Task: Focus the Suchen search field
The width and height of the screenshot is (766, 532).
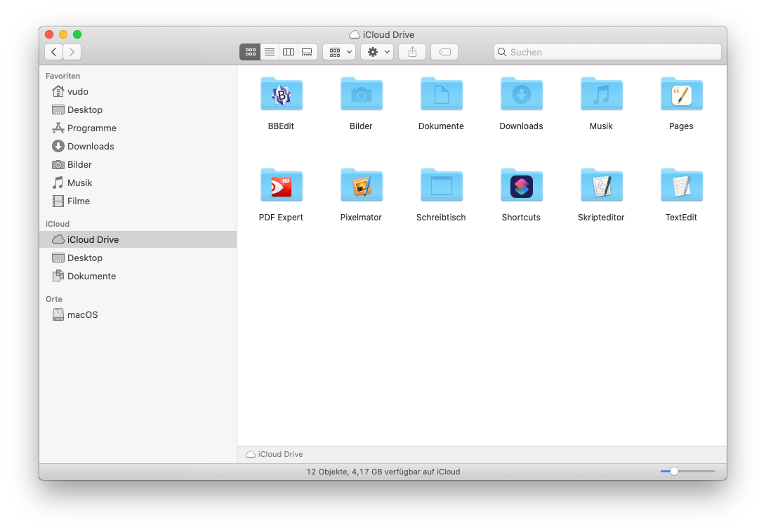Action: [x=607, y=52]
